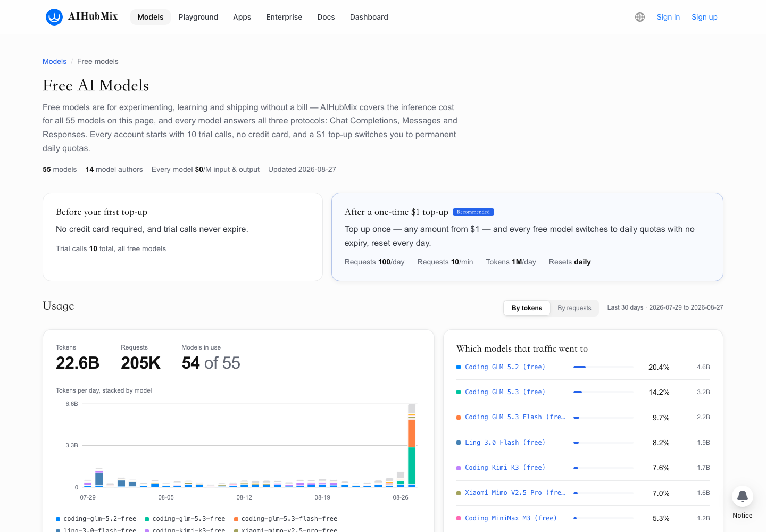Click the orange dot beside Coding GLM 5.3 Flash
766x532 pixels.
click(x=459, y=418)
